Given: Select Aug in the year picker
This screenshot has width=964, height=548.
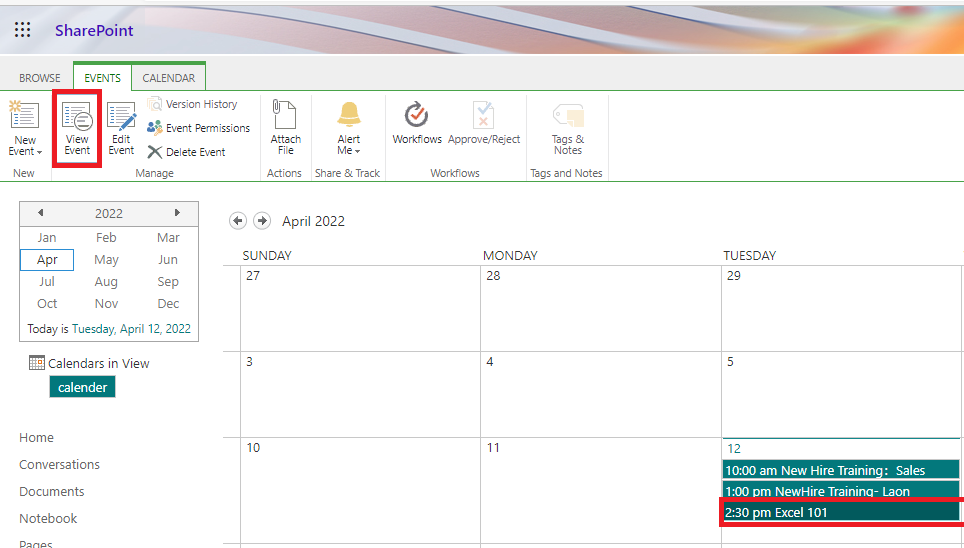Looking at the screenshot, I should 106,282.
